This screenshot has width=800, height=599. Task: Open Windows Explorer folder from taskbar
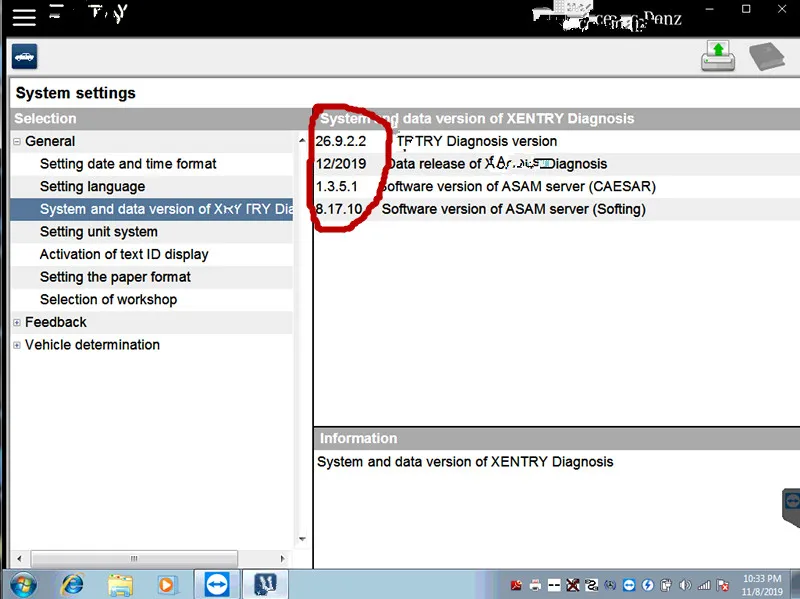[x=120, y=585]
